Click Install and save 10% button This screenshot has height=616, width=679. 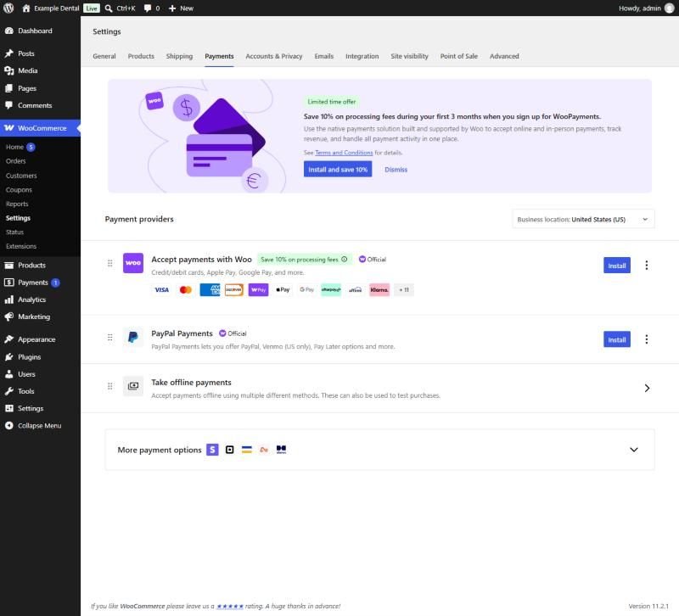click(338, 169)
